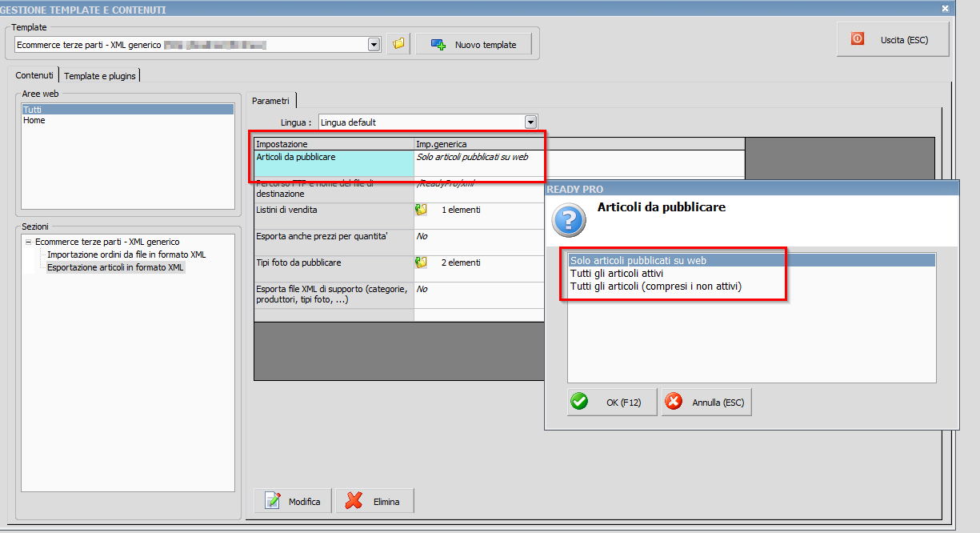This screenshot has height=533, width=980.
Task: Close the Gestione template window
Action: coord(946,8)
